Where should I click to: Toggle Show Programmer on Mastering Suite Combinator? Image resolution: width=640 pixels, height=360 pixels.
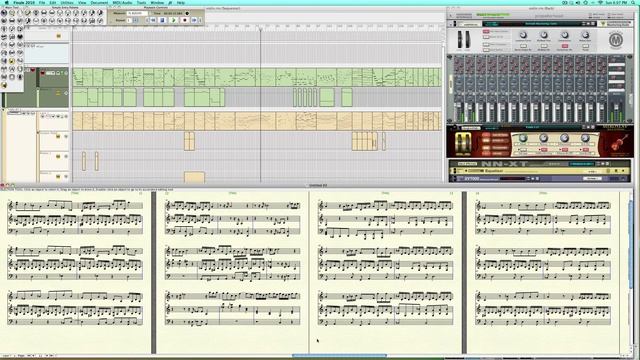tap(486, 44)
